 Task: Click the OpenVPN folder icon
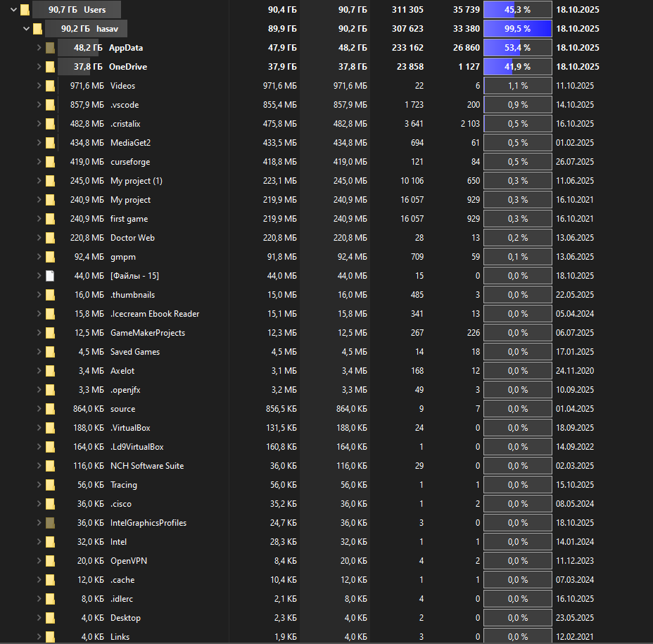pos(50,561)
